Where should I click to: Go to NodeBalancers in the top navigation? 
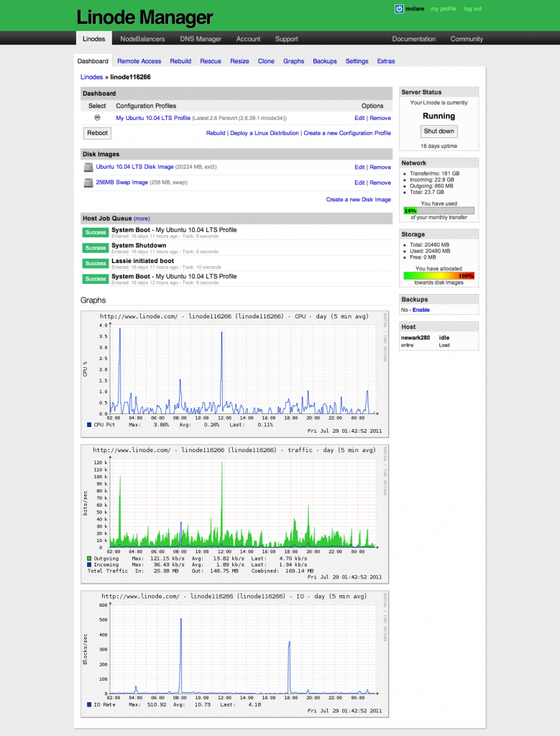(x=142, y=39)
